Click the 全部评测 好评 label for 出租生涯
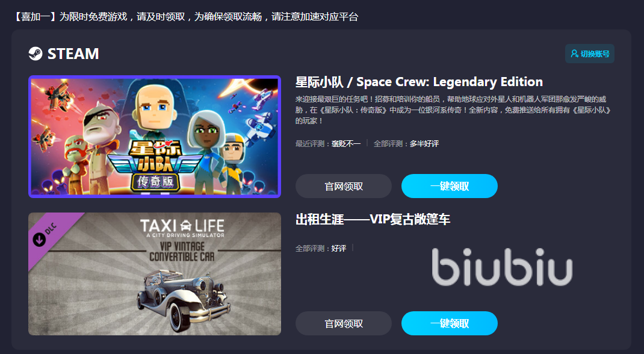The width and height of the screenshot is (644, 354). pos(321,248)
